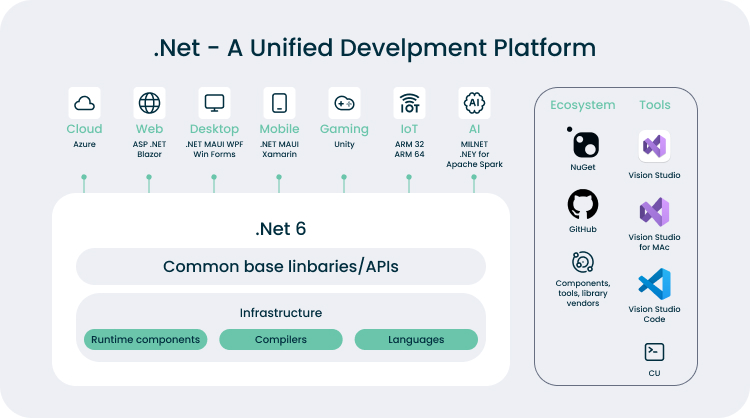Click the green AI label
Image resolution: width=750 pixels, height=418 pixels.
pos(474,129)
